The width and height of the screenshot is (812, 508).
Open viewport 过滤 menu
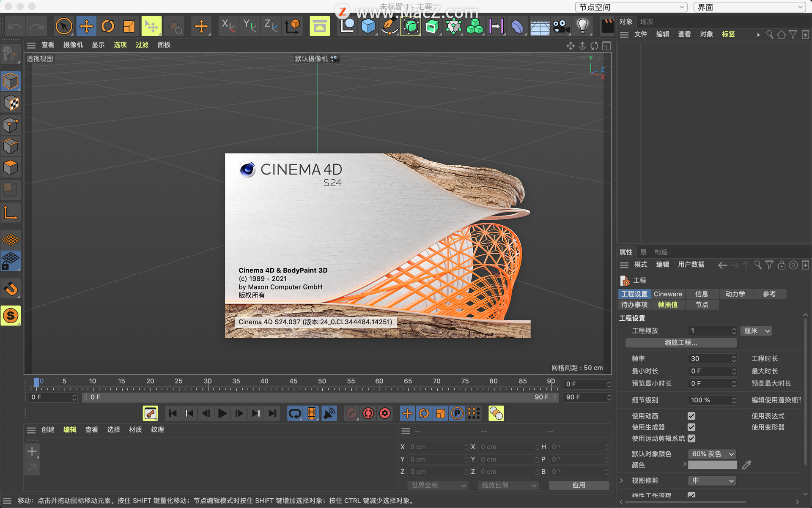(x=142, y=45)
